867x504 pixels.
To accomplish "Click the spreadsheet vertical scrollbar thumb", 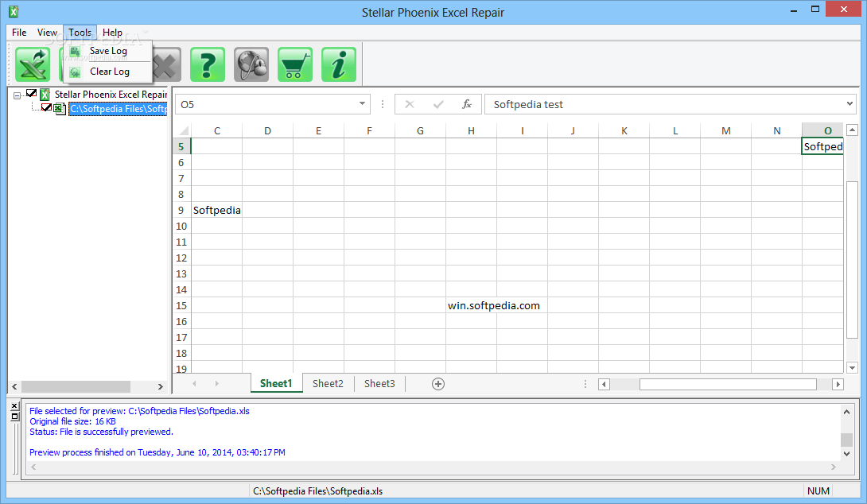I will coord(852,260).
